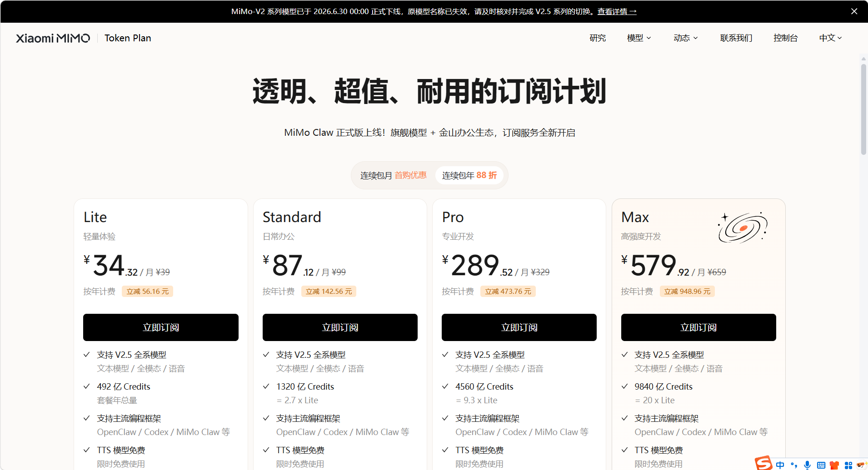Click the 立减 473.76 元 discount badge
This screenshot has width=868, height=470.
tap(508, 292)
